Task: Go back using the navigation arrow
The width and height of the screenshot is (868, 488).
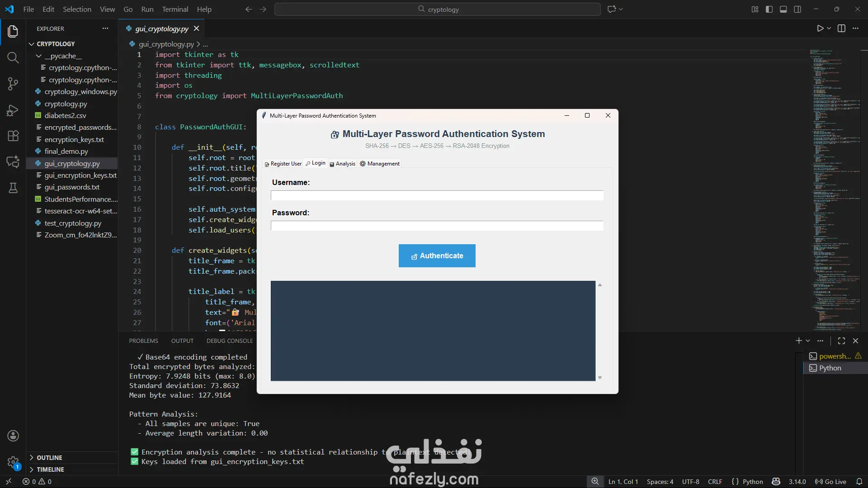Action: [248, 9]
